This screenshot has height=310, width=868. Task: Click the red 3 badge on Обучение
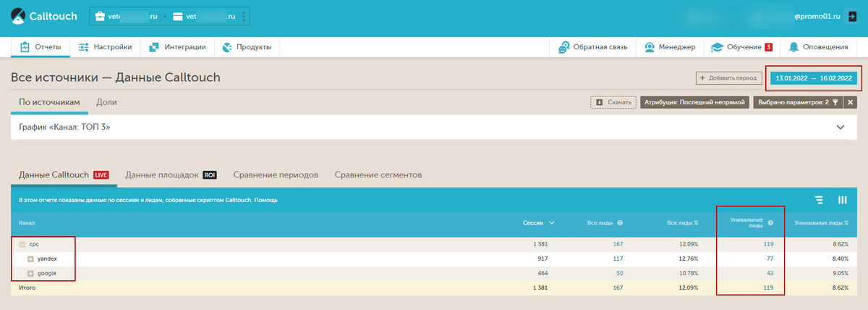pyautogui.click(x=768, y=47)
